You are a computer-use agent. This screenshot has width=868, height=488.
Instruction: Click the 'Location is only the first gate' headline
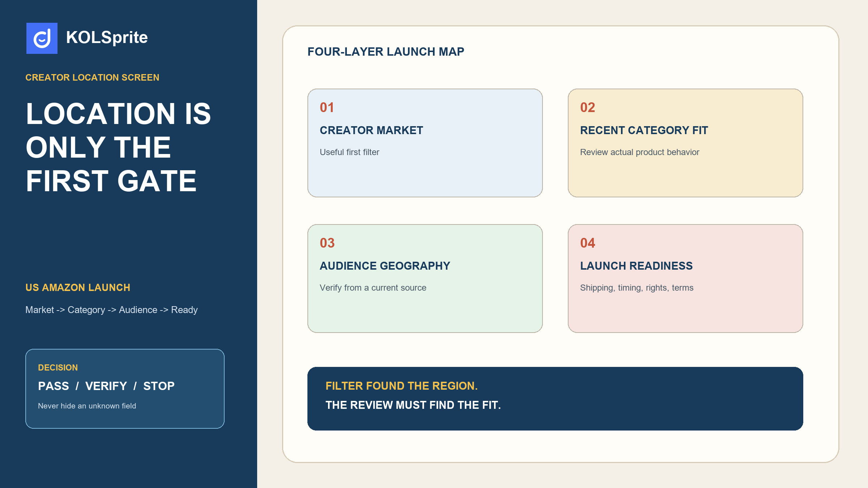pyautogui.click(x=118, y=147)
